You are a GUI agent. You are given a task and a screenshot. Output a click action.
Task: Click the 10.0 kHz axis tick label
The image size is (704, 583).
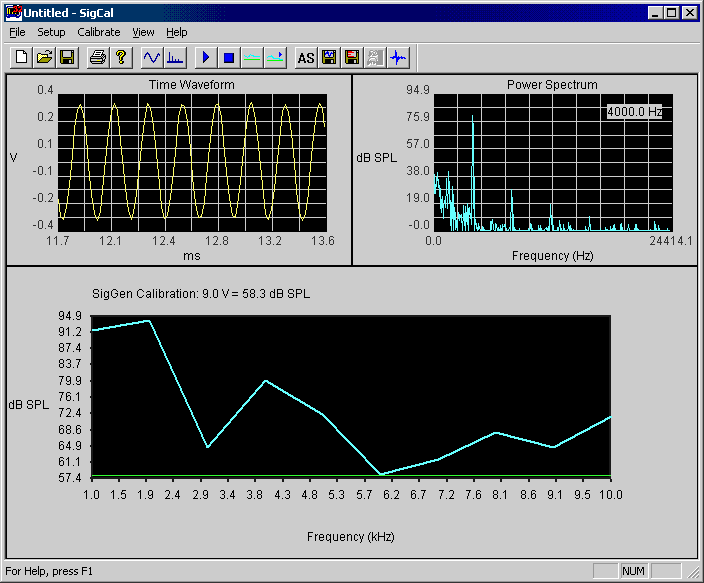[611, 495]
